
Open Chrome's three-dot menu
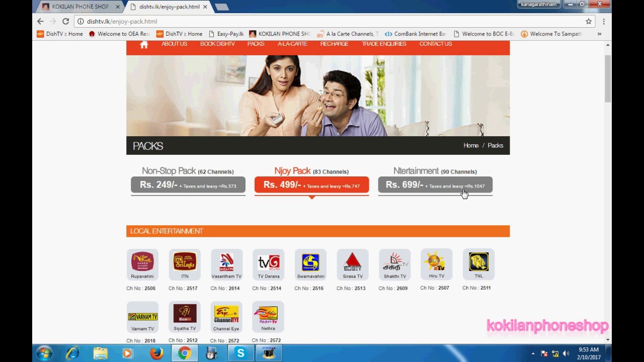(604, 21)
